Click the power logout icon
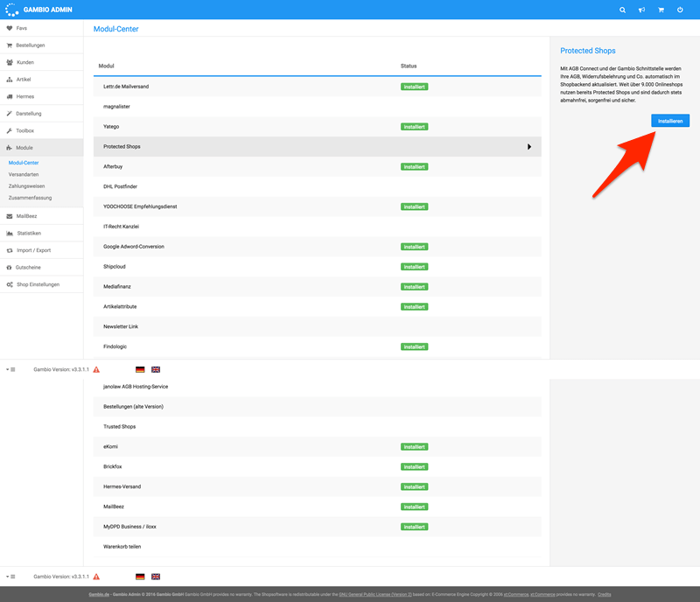700x602 pixels. (x=680, y=10)
